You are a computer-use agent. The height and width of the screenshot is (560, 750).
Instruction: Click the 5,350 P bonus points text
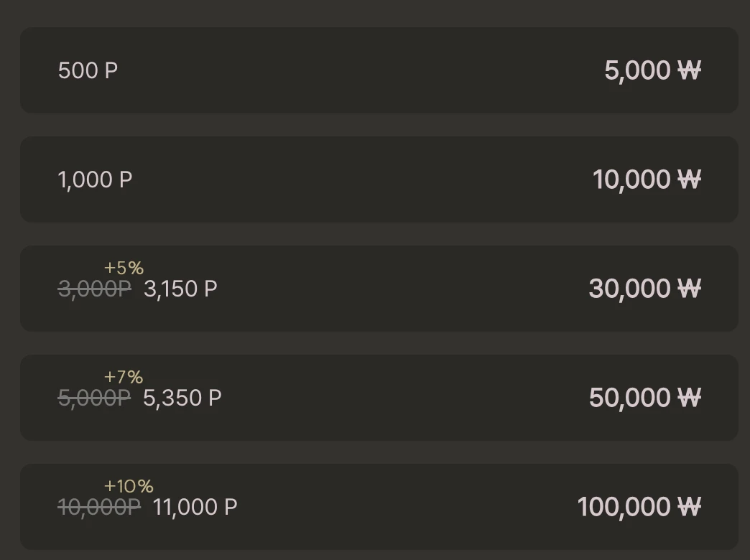[182, 398]
